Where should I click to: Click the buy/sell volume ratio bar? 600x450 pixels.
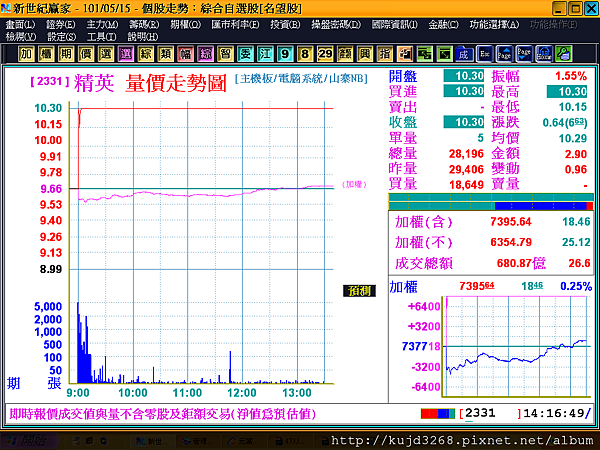click(491, 202)
